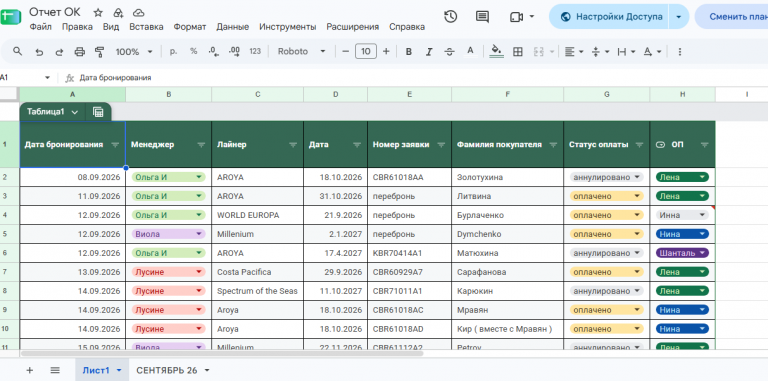Open the Шанталь dropdown chip
768x381 pixels.
tap(682, 253)
